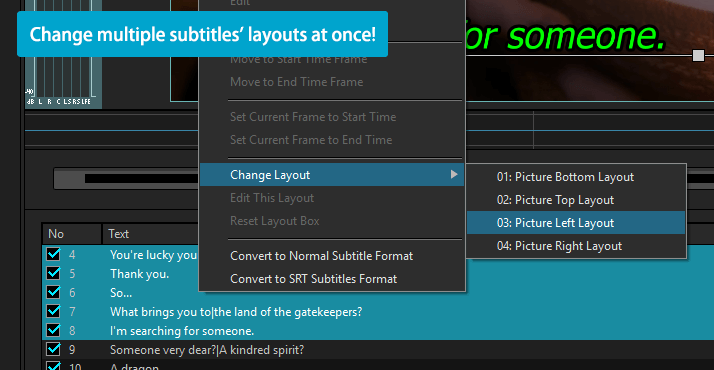The width and height of the screenshot is (714, 370).
Task: Select the row "Someone very dear?|A kindred spirit?"
Action: tap(378, 350)
